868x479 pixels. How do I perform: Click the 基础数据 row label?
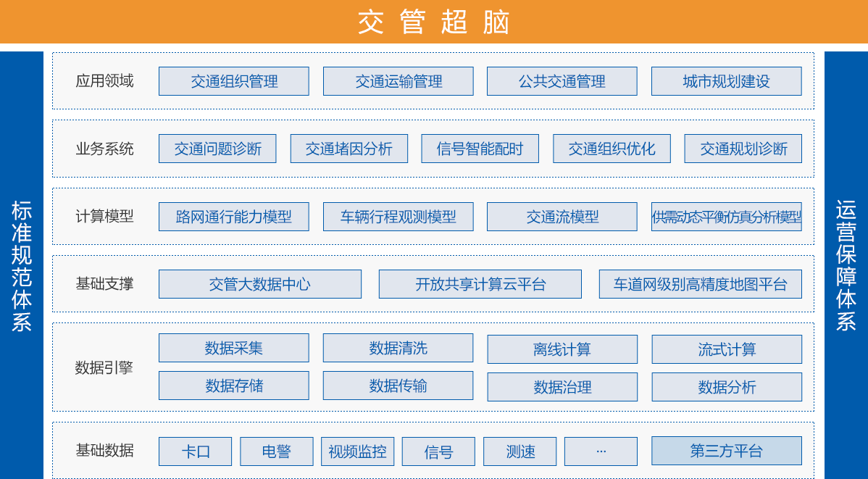(x=104, y=451)
